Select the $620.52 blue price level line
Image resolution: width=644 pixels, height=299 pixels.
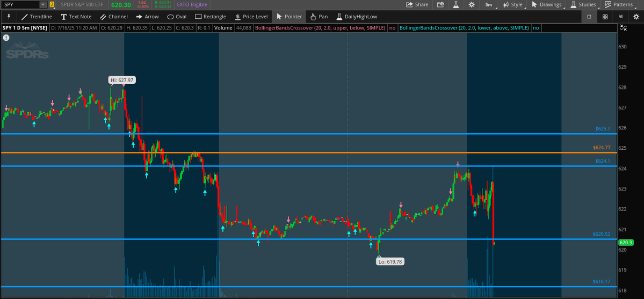(309, 239)
